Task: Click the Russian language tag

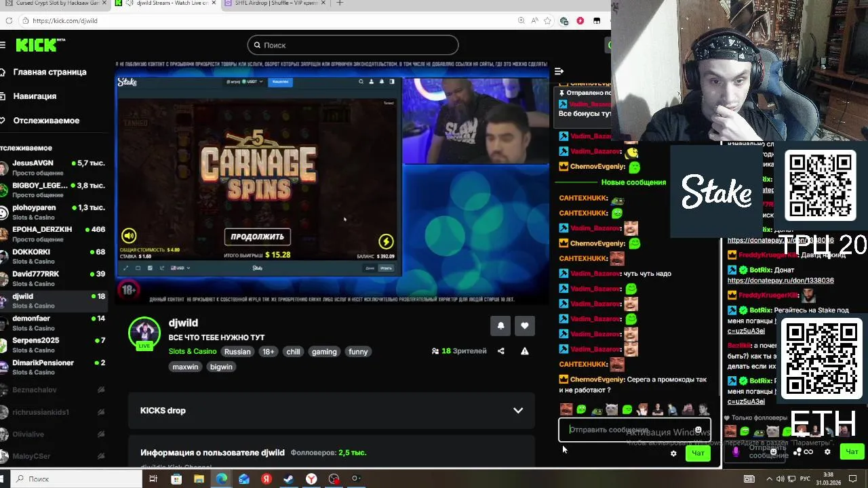Action: click(237, 352)
